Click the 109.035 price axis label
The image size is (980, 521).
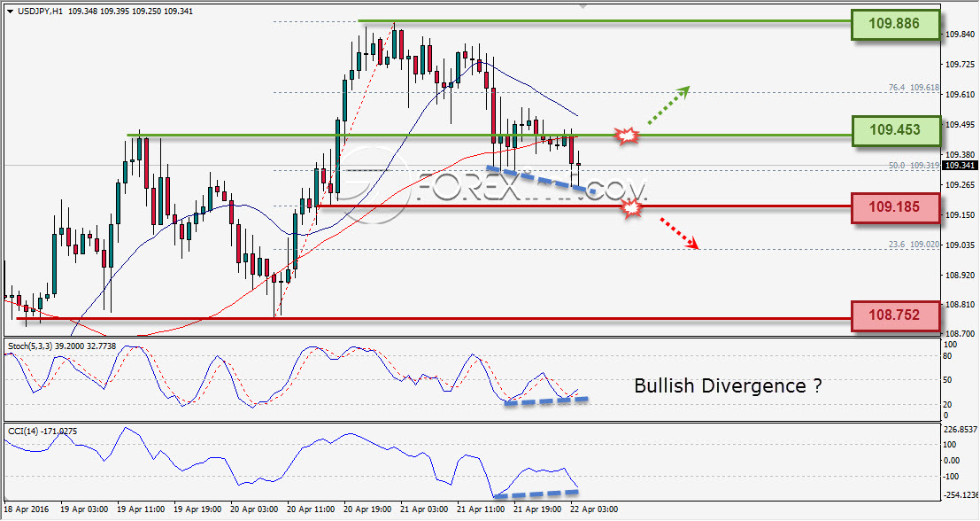[x=960, y=245]
